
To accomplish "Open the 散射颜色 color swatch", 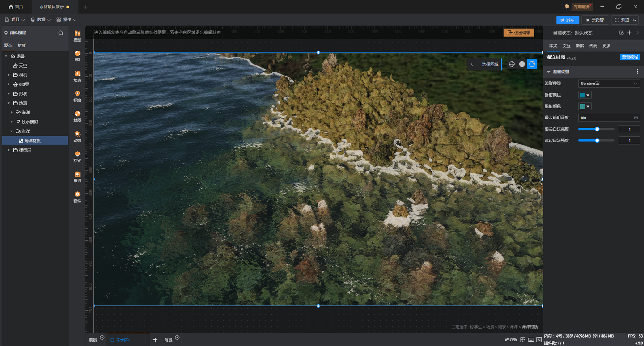I will coord(585,106).
